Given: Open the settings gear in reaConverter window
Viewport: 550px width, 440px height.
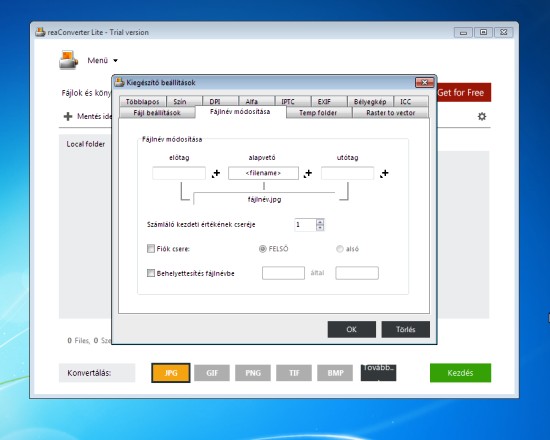Looking at the screenshot, I should [482, 116].
